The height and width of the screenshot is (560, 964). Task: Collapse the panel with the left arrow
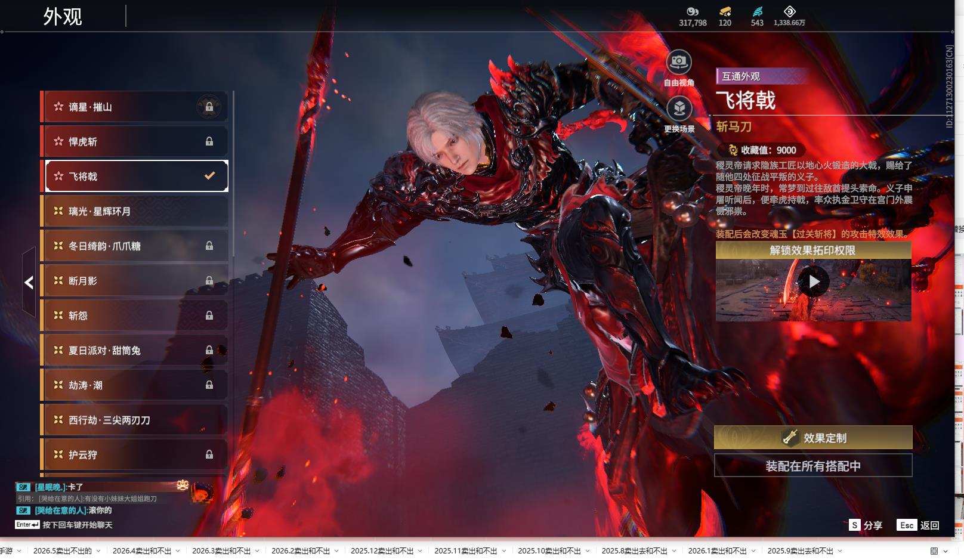coord(29,282)
